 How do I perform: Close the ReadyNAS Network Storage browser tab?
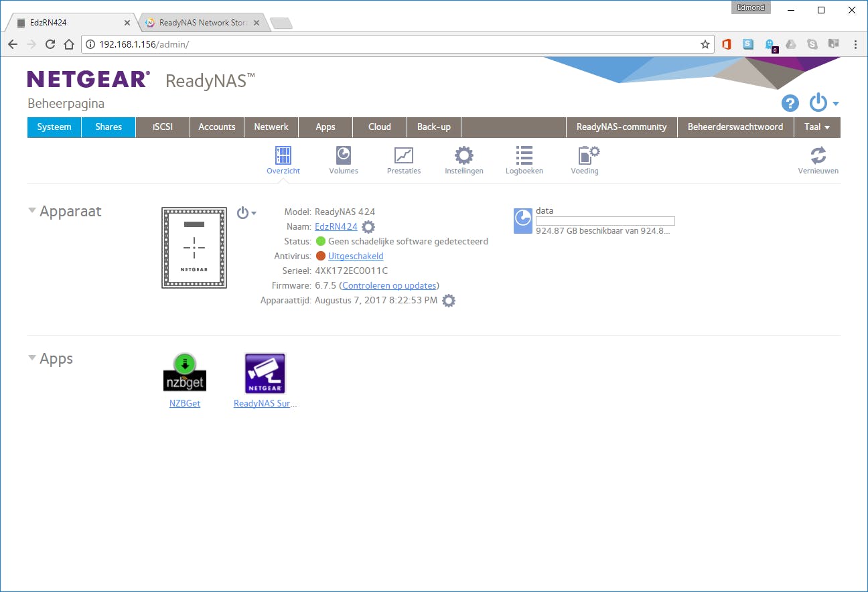point(255,23)
